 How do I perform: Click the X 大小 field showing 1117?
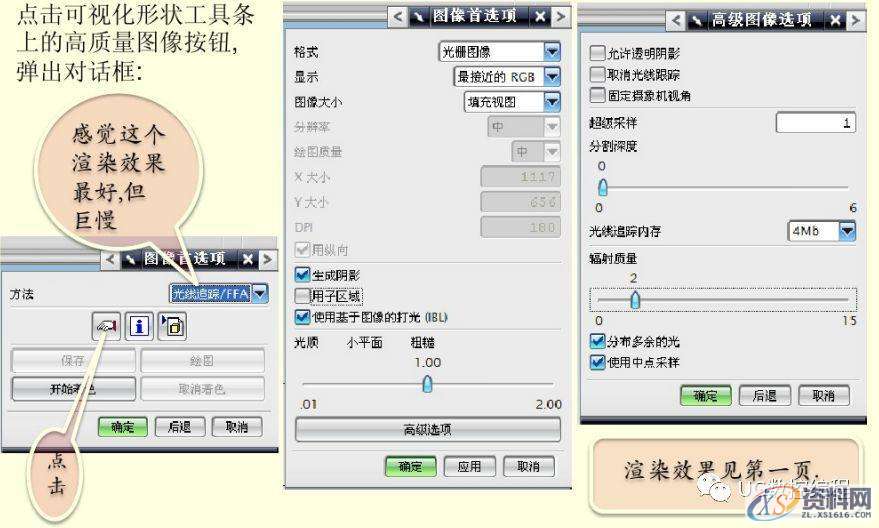click(521, 177)
